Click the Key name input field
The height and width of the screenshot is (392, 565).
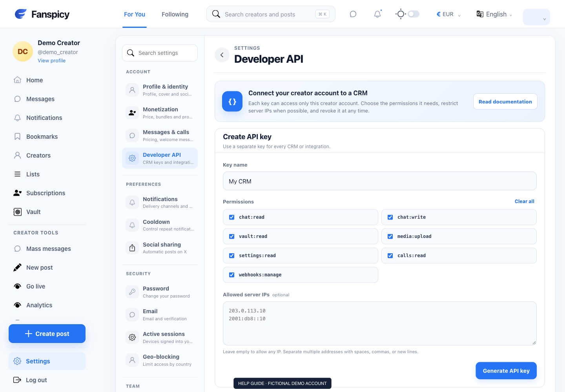(x=380, y=181)
